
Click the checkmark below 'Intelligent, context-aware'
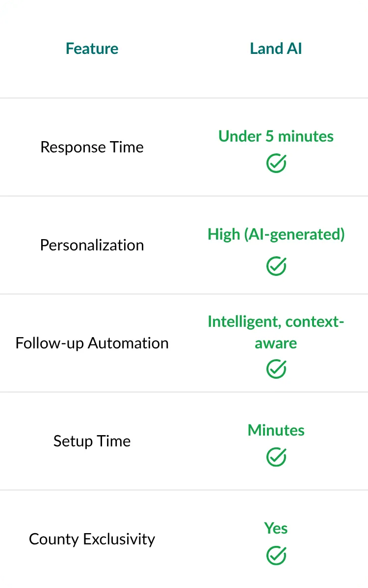point(276,369)
